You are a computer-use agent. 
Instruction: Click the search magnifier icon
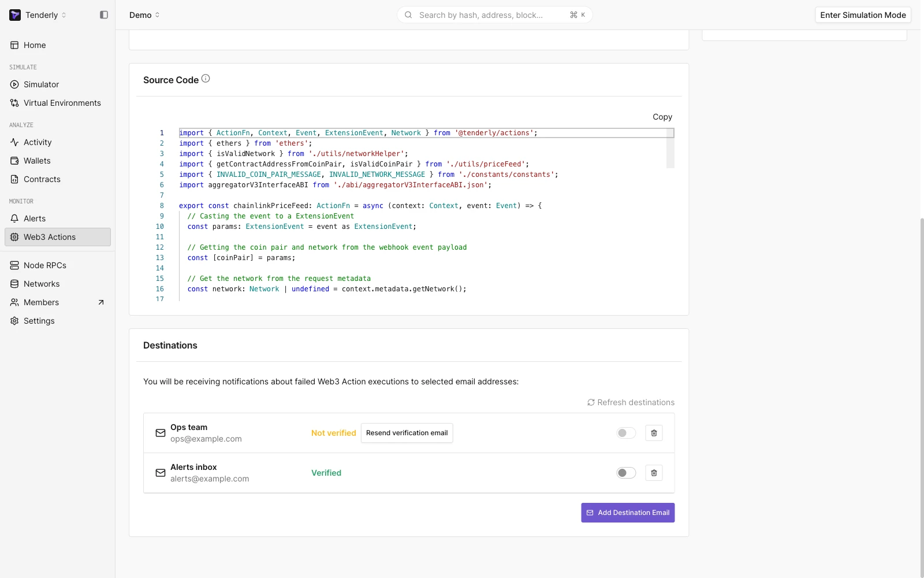coord(408,15)
